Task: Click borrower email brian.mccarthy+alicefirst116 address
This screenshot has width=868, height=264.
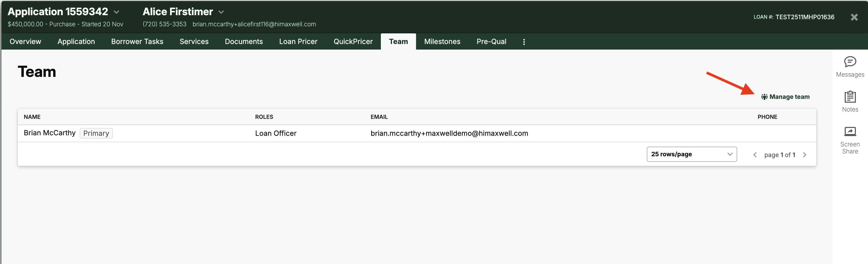Action: 254,24
